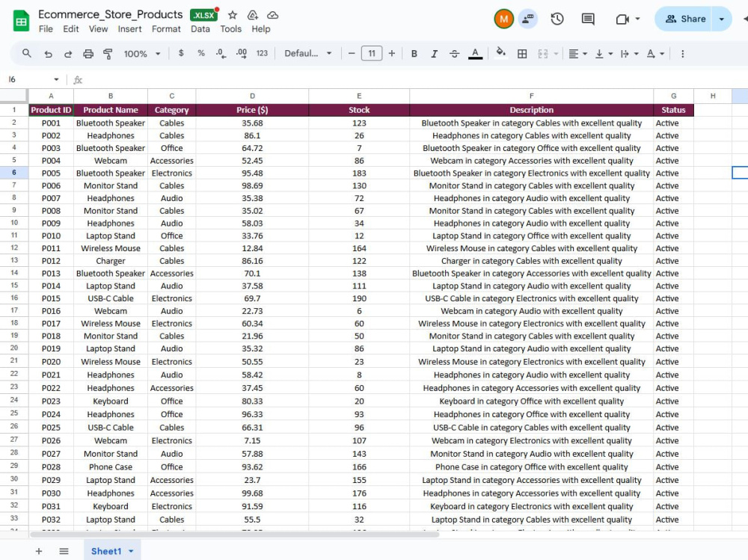
Task: Click the row 12 header
Action: (x=14, y=248)
